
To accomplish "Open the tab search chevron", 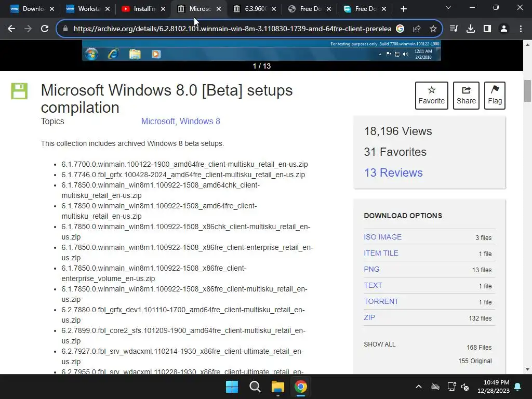I will pos(448,7).
